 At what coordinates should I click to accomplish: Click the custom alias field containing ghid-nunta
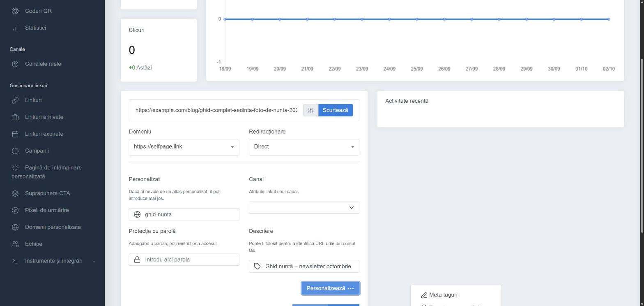coord(184,214)
